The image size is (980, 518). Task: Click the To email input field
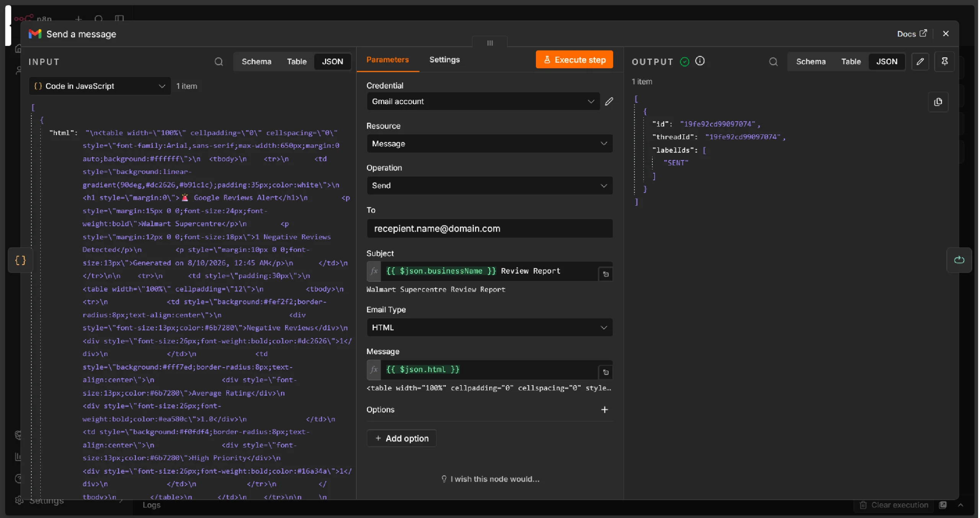[x=490, y=229]
